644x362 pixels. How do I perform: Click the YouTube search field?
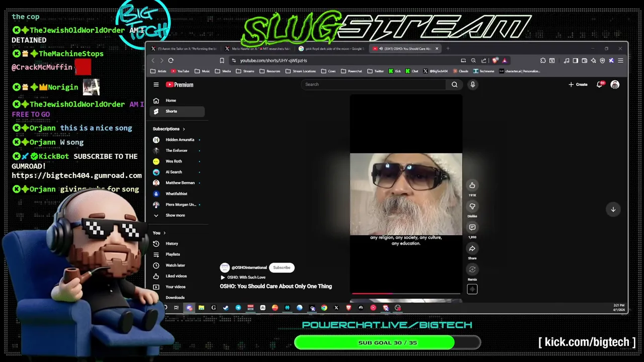pyautogui.click(x=374, y=84)
